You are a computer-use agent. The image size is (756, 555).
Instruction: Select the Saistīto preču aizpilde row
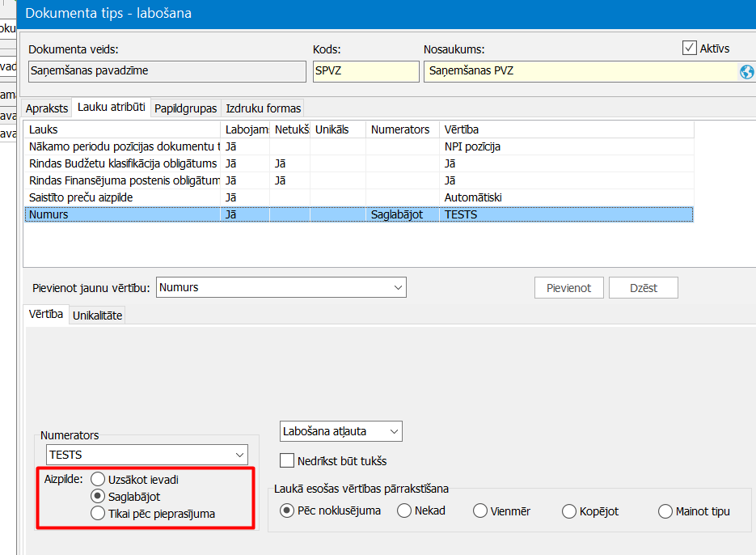click(x=121, y=197)
